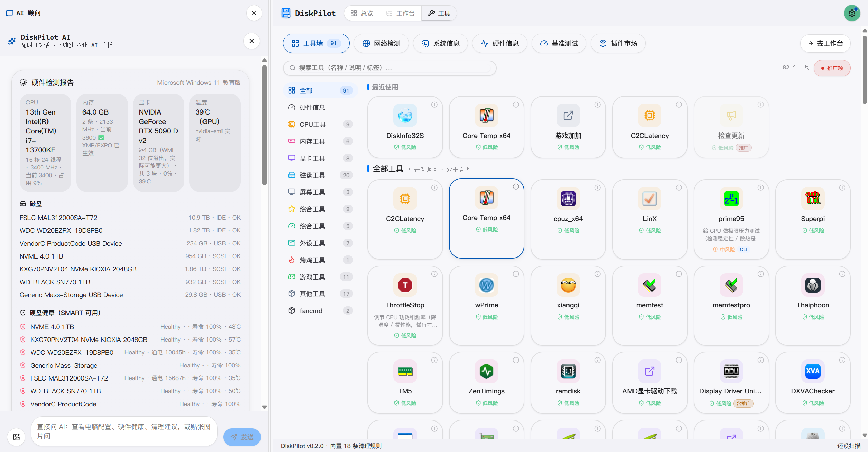Select the memtest tool icon
868x452 pixels.
(x=650, y=285)
